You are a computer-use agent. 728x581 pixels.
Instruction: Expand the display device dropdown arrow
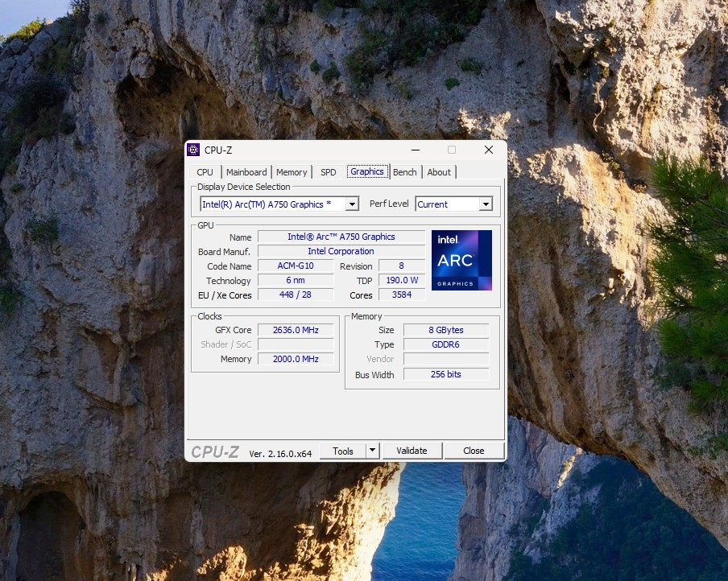353,204
